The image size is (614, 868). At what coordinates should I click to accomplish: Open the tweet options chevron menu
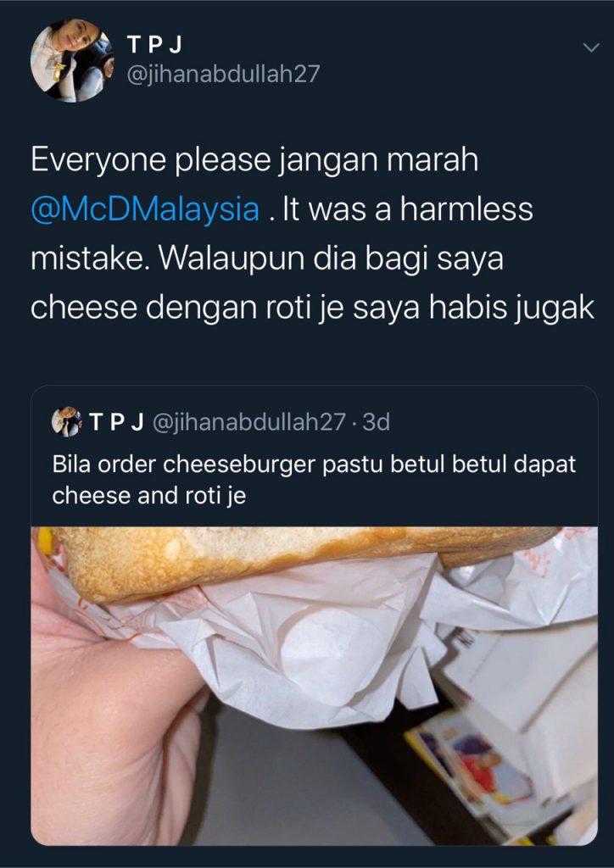(591, 48)
